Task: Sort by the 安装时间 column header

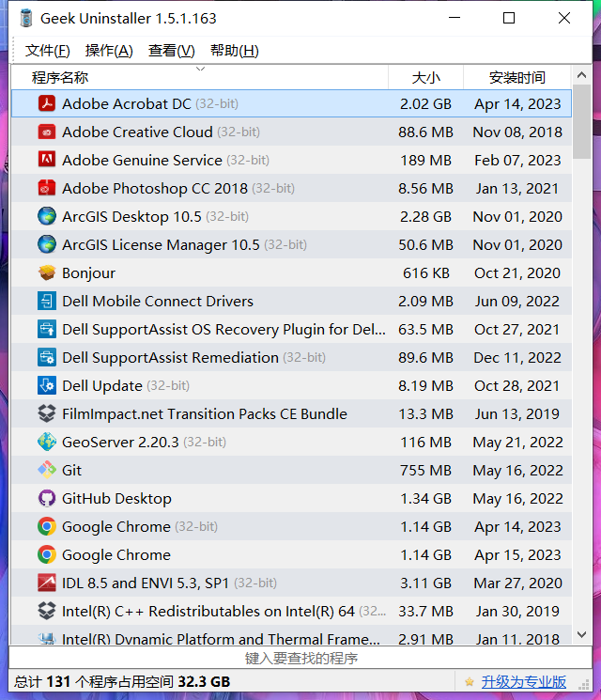Action: [x=517, y=77]
